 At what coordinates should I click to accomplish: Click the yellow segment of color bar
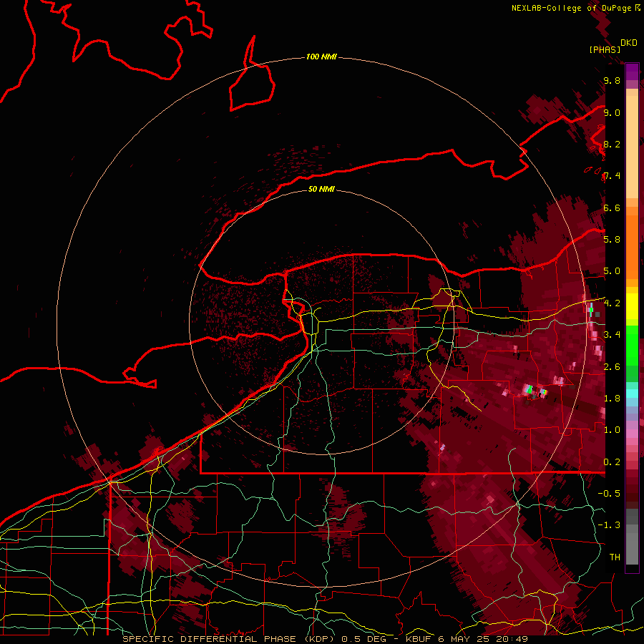point(632,306)
